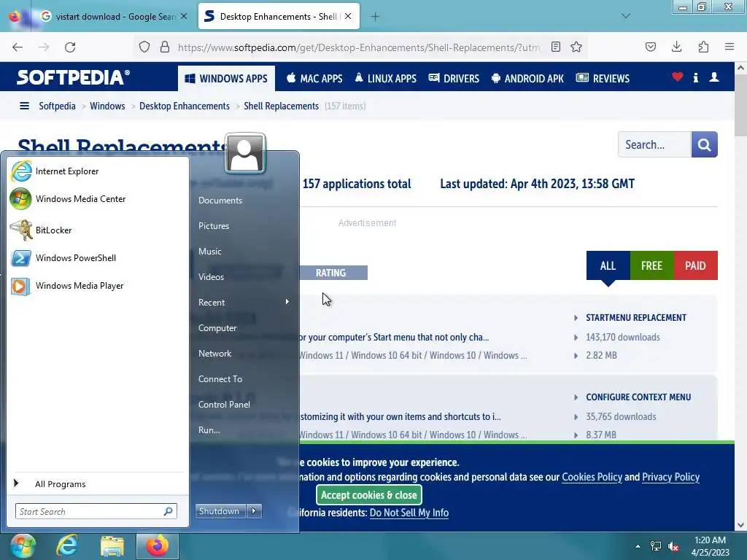
Task: Open the Pocket save icon
Action: [x=651, y=47]
